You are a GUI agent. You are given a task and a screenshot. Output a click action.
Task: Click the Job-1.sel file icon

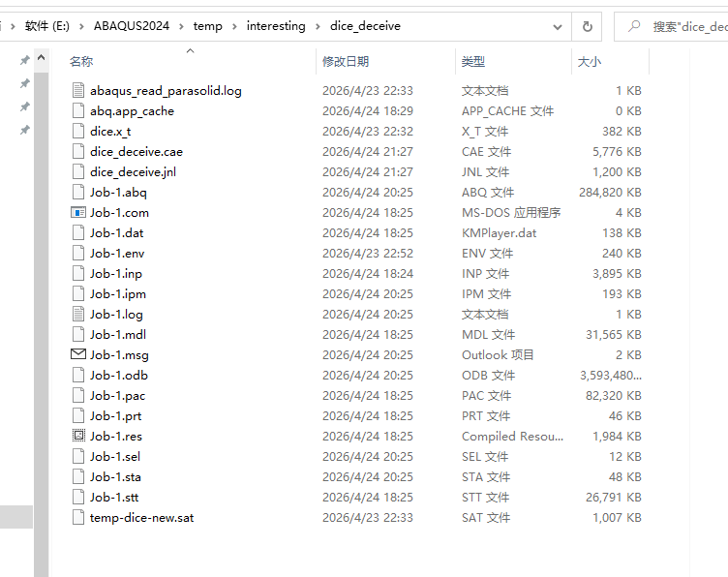pyautogui.click(x=78, y=456)
